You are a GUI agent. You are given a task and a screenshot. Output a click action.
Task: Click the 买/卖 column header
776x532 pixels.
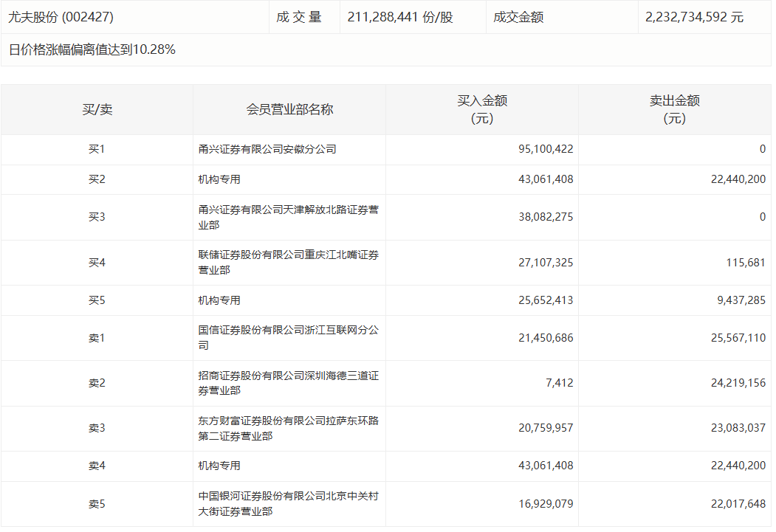coord(97,109)
